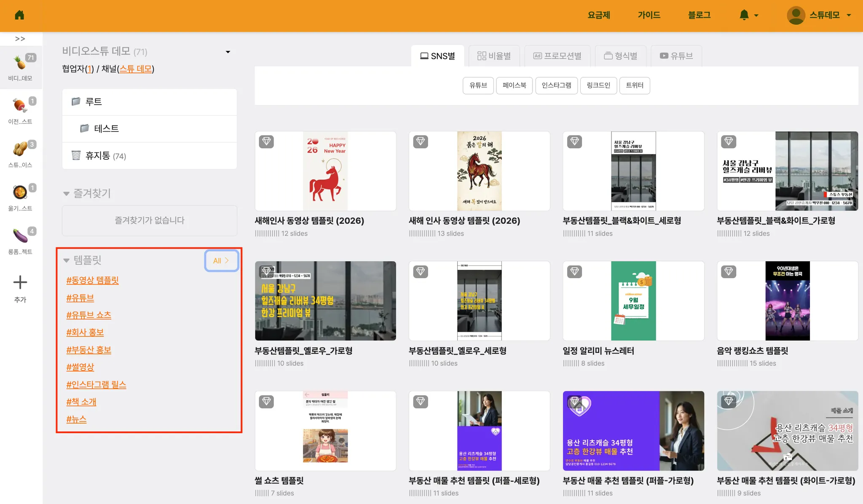Screen dimensions: 863x504
Task: Switch to the 프로모션별 tab
Action: 557,56
